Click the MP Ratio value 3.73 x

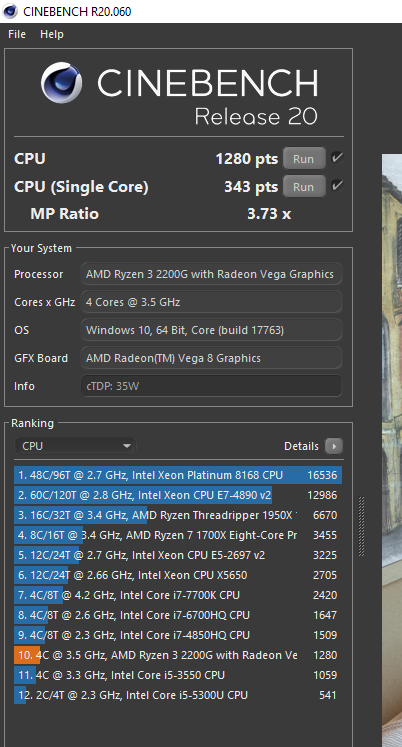pyautogui.click(x=269, y=214)
